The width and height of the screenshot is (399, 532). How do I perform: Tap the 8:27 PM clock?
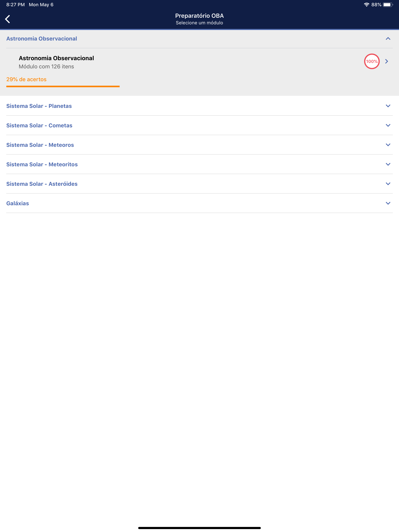tap(15, 4)
